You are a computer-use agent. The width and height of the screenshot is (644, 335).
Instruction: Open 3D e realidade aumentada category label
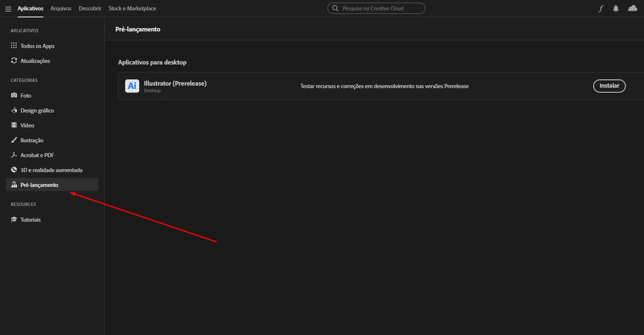point(52,170)
